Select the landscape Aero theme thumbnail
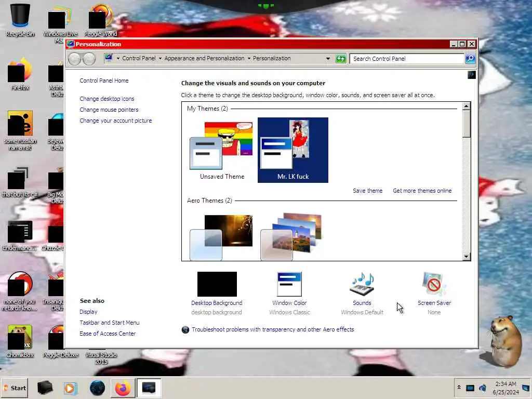 point(291,237)
